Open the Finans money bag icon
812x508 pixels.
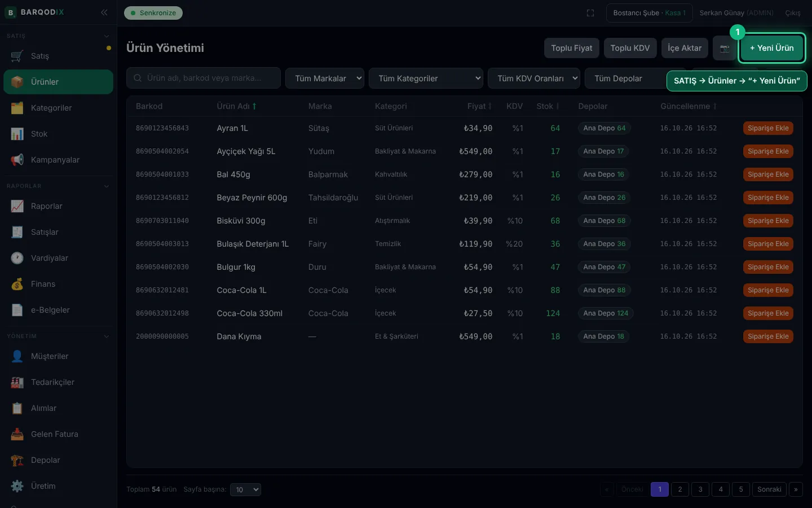pos(17,284)
